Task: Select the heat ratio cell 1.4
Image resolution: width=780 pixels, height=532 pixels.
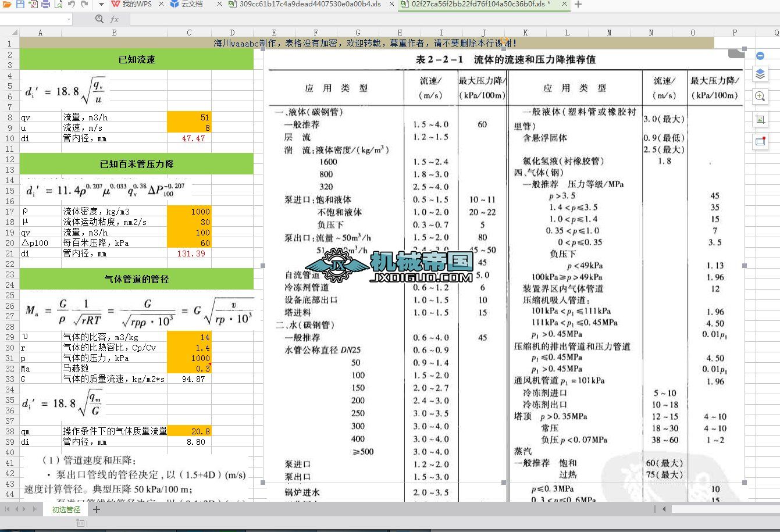Action: (x=189, y=348)
